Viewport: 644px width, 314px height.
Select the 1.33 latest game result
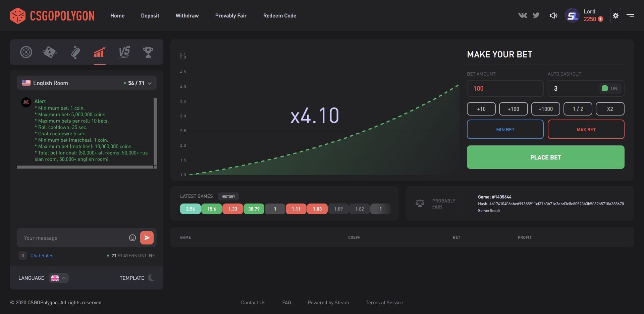point(233,209)
